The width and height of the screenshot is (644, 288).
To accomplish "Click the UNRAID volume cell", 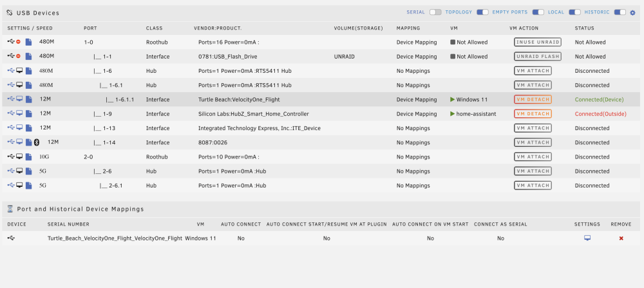I will (344, 56).
